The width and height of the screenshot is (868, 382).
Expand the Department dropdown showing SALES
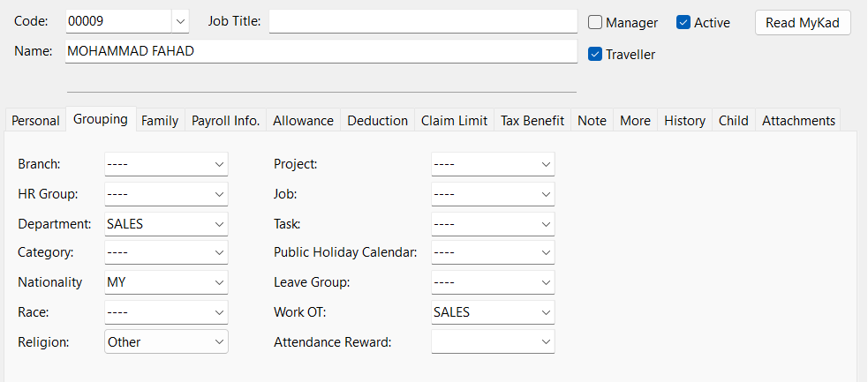pos(218,224)
